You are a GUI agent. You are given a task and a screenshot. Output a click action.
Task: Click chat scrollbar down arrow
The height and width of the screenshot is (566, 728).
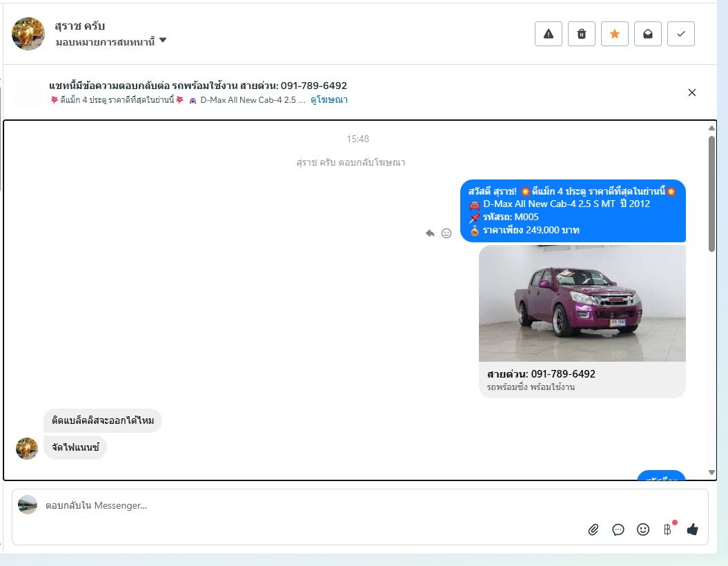[x=711, y=472]
